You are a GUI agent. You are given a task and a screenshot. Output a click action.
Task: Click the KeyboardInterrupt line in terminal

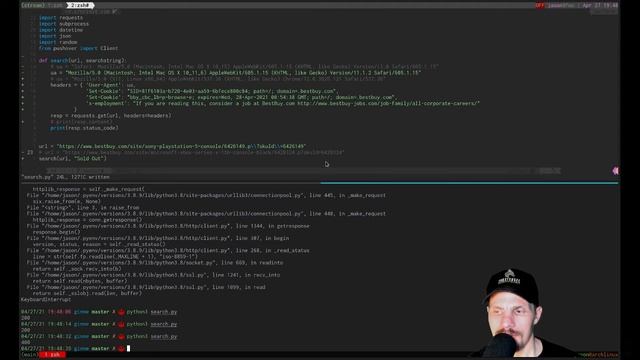(46, 300)
